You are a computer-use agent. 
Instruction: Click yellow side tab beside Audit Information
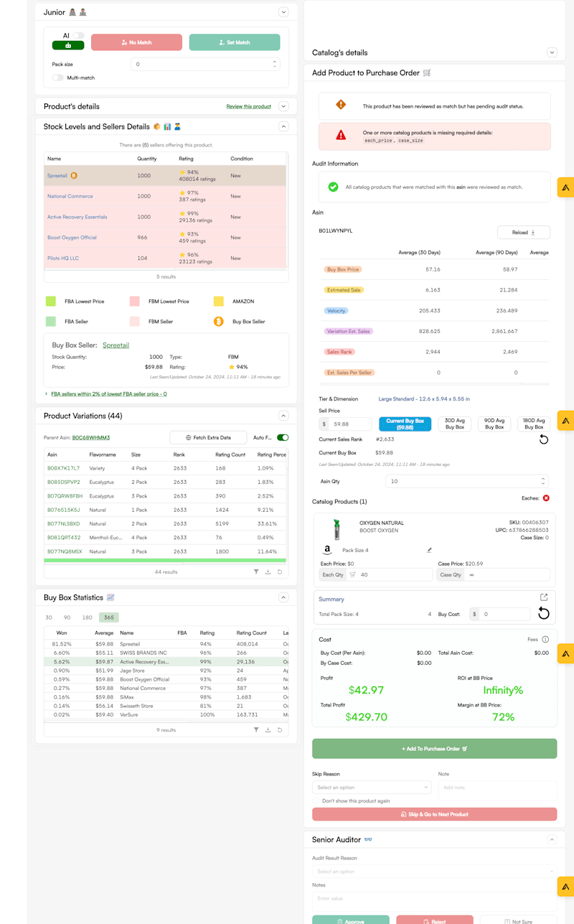point(565,187)
